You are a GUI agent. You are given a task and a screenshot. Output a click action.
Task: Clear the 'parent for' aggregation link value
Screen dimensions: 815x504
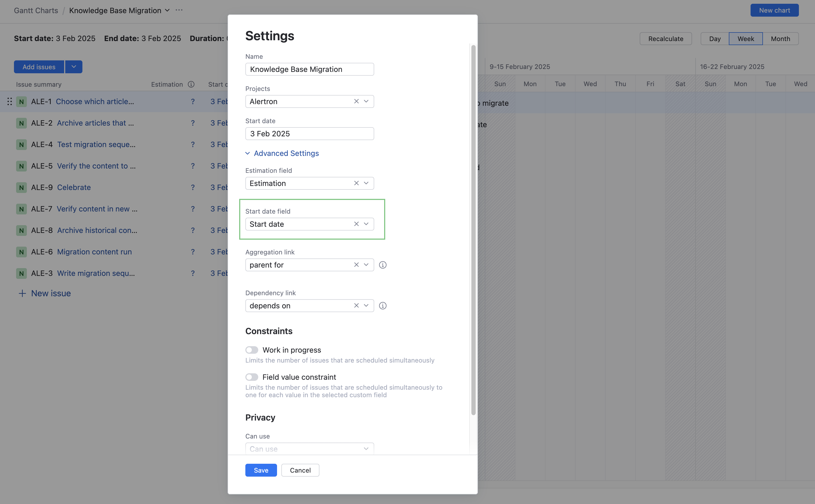pos(356,265)
